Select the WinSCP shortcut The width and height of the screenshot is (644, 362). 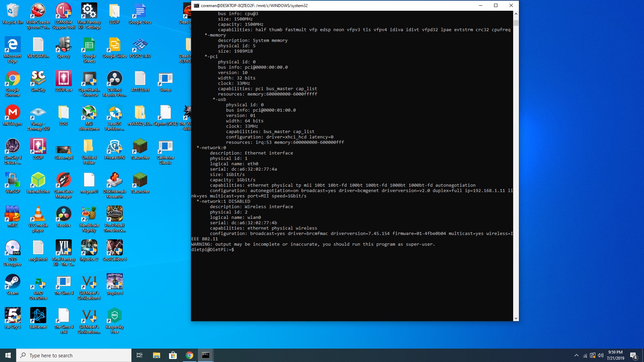pyautogui.click(x=12, y=181)
